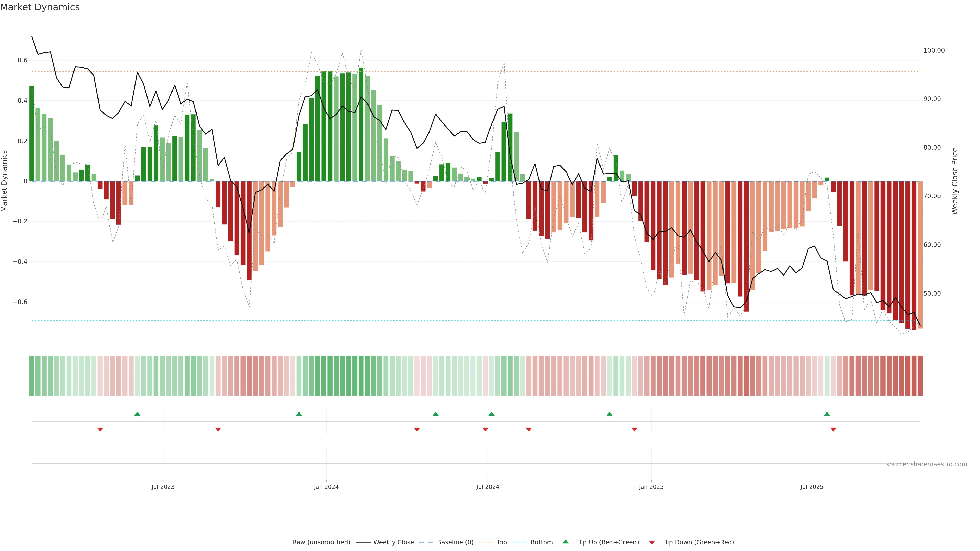Click the leftmost red flip-down triangle marker
The height and width of the screenshot is (551, 980).
(100, 429)
